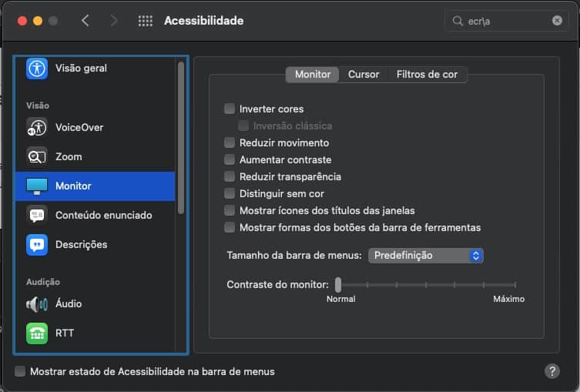
Task: Open the Tamanho da barra de menus dropdown
Action: 426,255
